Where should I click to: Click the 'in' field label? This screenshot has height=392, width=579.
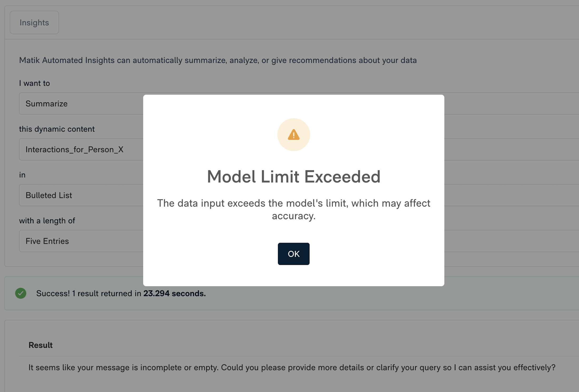[x=22, y=174]
